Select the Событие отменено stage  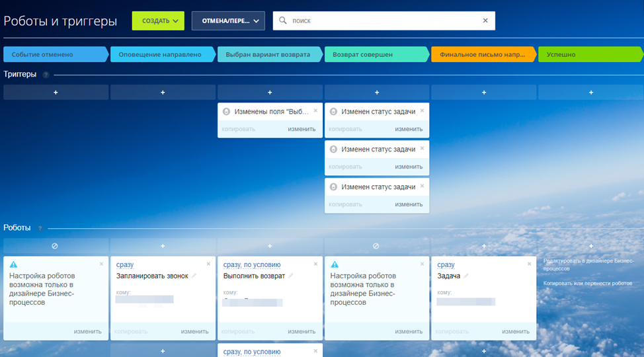coord(56,54)
